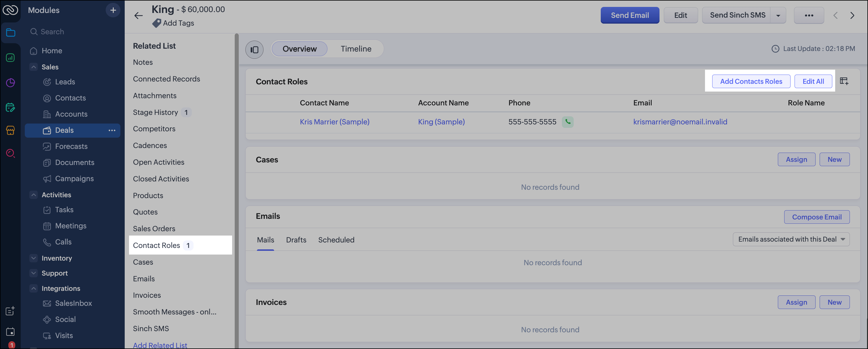Screen dimensions: 868x349
Task: Collapse the Sales section
Action: point(33,67)
